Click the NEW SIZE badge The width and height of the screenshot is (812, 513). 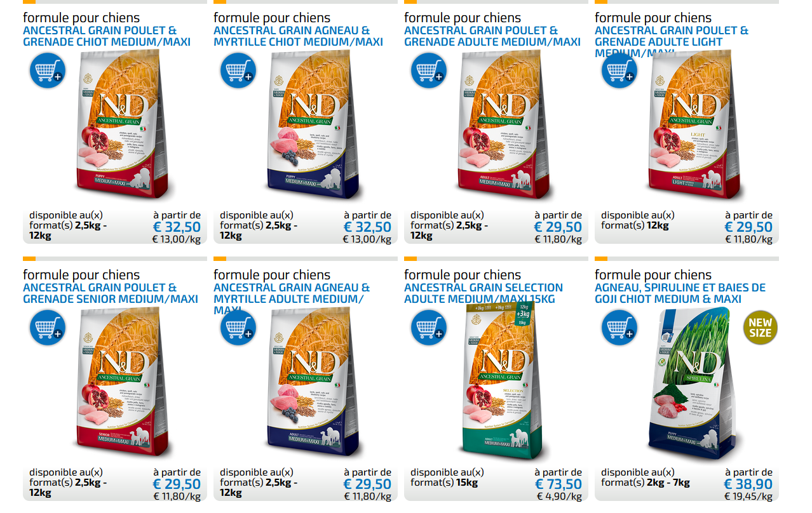(x=760, y=328)
